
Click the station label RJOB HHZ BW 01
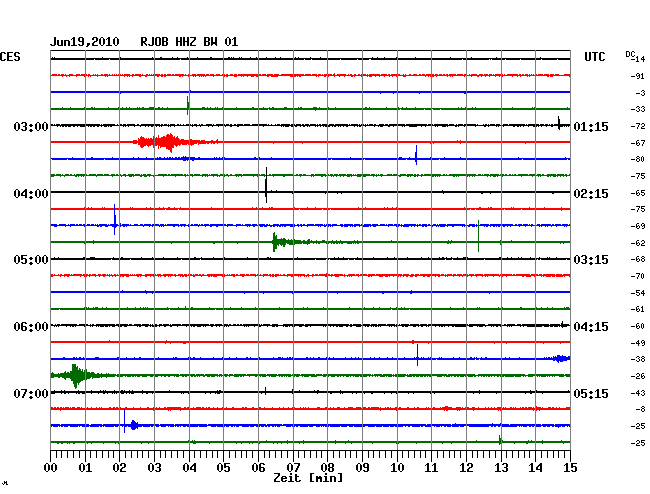tap(189, 42)
